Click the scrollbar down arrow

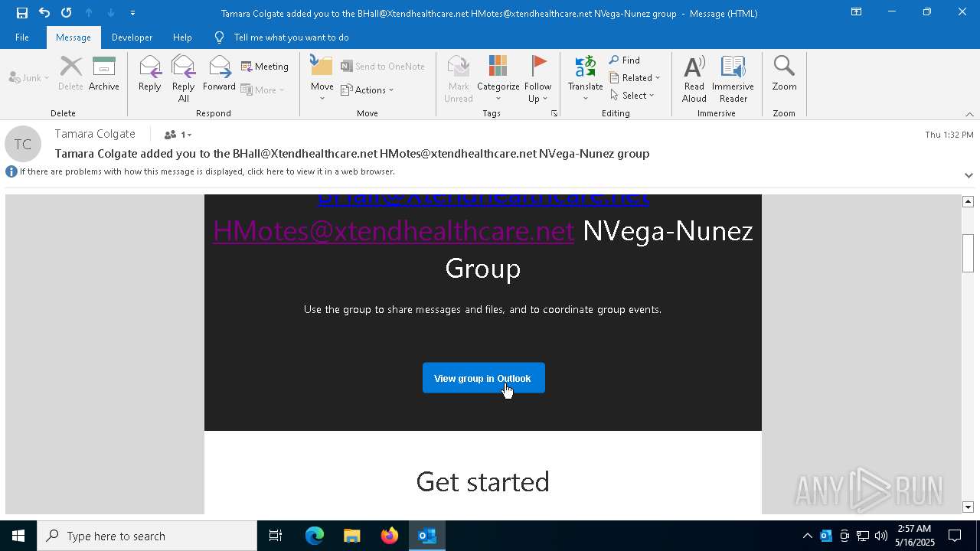click(968, 507)
